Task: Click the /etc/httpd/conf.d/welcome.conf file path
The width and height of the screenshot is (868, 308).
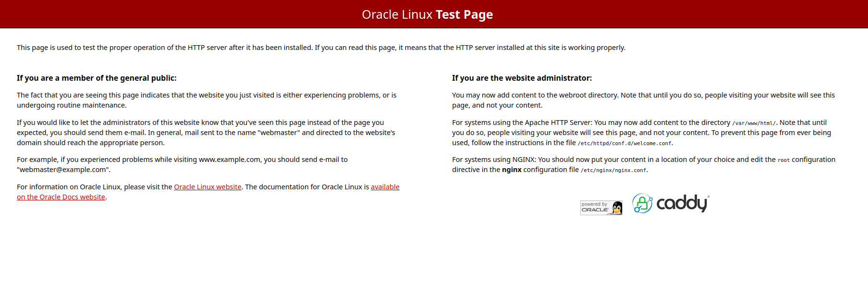Action: click(624, 143)
